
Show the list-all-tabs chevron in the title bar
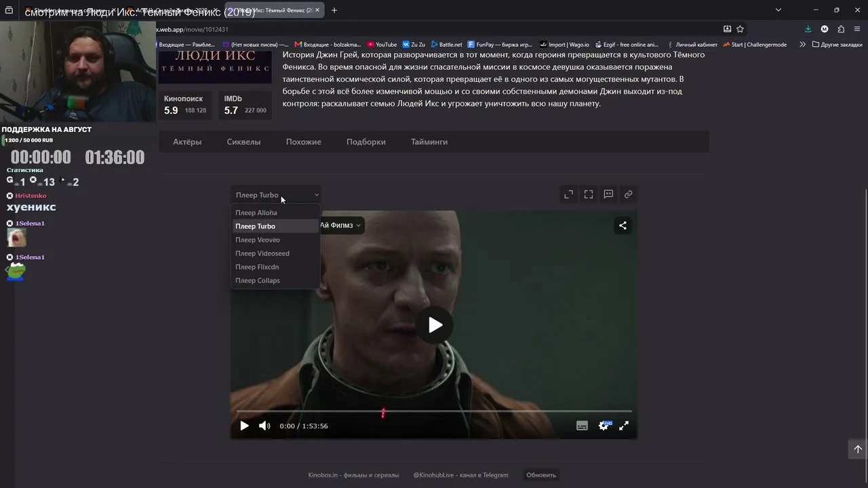(778, 10)
